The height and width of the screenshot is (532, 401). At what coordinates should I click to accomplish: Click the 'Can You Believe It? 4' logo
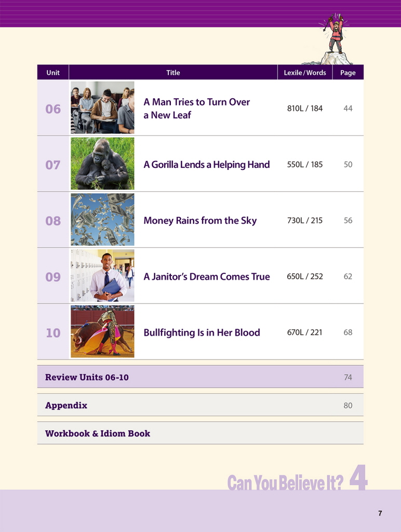[297, 481]
